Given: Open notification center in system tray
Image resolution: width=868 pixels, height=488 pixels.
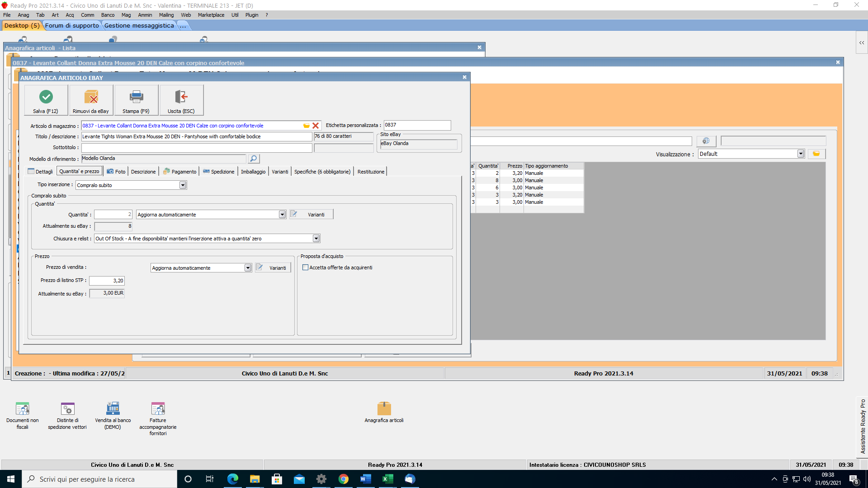Looking at the screenshot, I should tap(854, 479).
